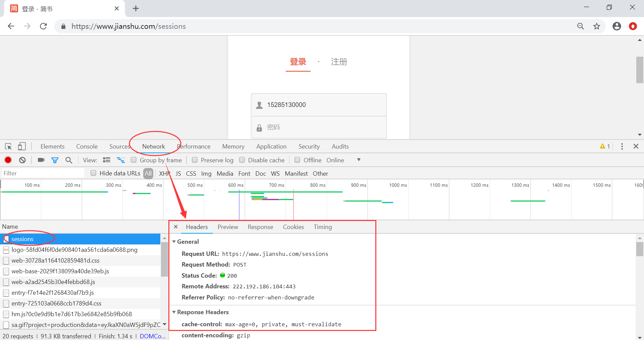The image size is (644, 340).
Task: Toggle the device toolbar icon
Action: [22, 147]
